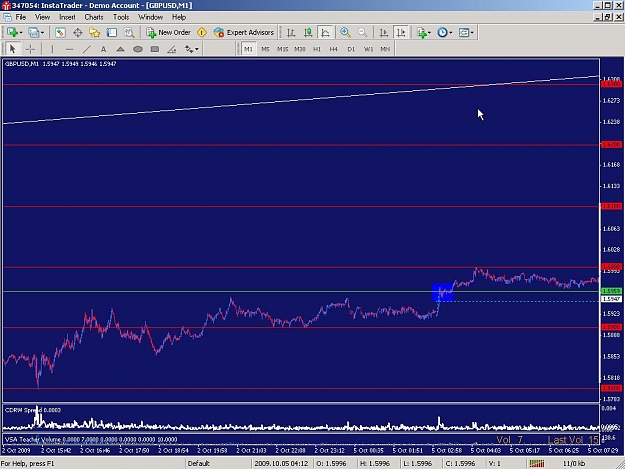Select the M30 timeframe
Viewport: 625px width, 469px height.
pos(300,49)
